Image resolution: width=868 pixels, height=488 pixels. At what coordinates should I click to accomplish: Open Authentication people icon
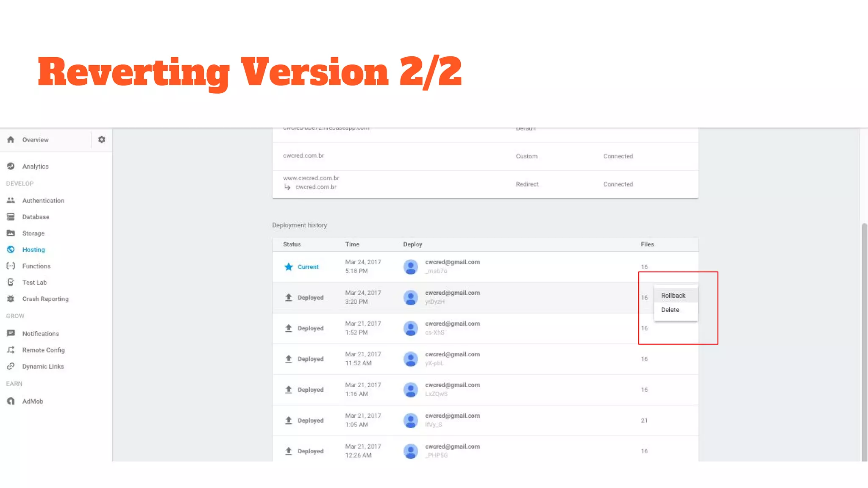11,200
